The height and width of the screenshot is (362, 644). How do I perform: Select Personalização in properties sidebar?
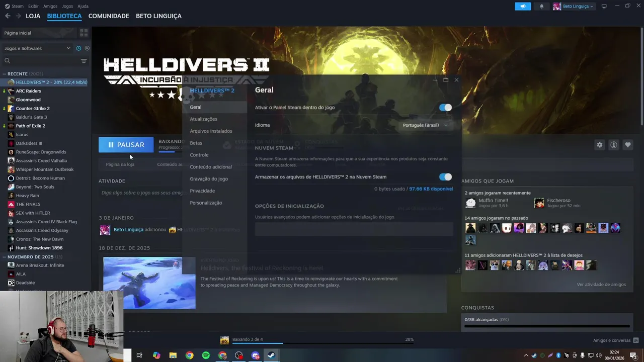[206, 203]
